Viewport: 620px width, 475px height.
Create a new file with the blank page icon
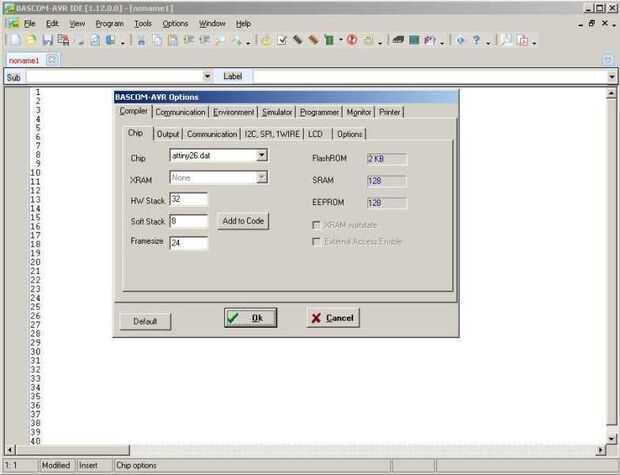(14, 40)
